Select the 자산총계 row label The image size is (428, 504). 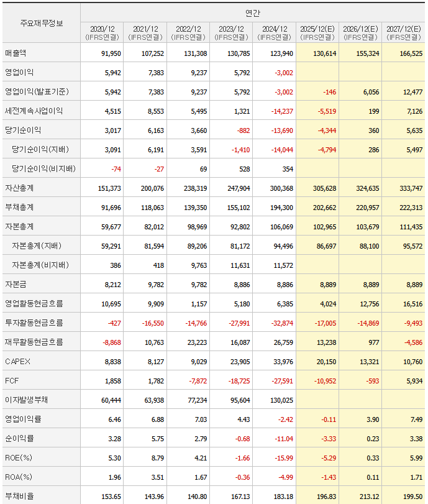pyautogui.click(x=19, y=188)
